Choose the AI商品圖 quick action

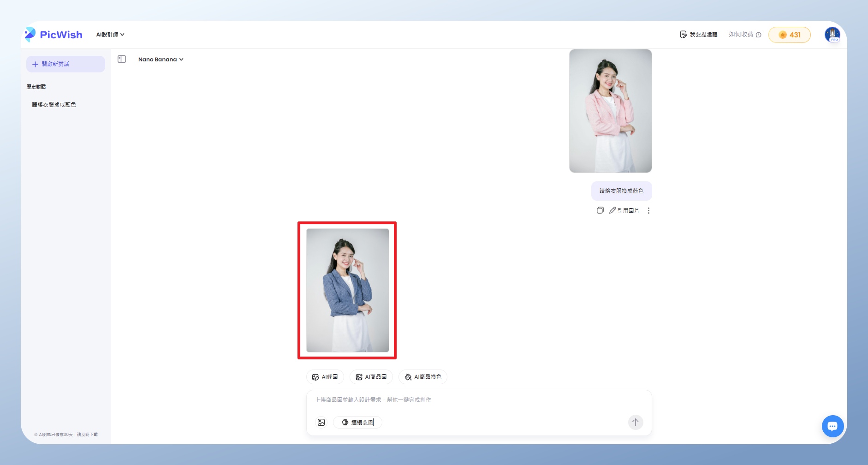(x=371, y=377)
